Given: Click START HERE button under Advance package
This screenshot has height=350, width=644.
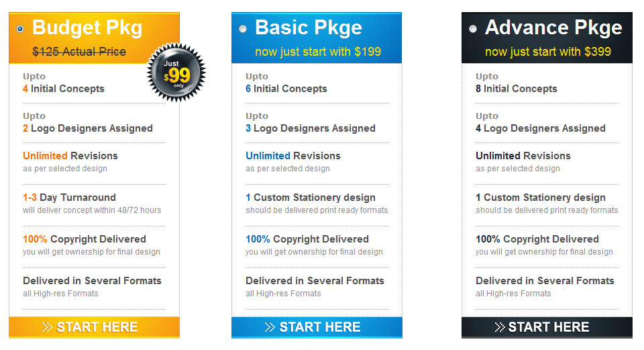Looking at the screenshot, I should tap(547, 327).
